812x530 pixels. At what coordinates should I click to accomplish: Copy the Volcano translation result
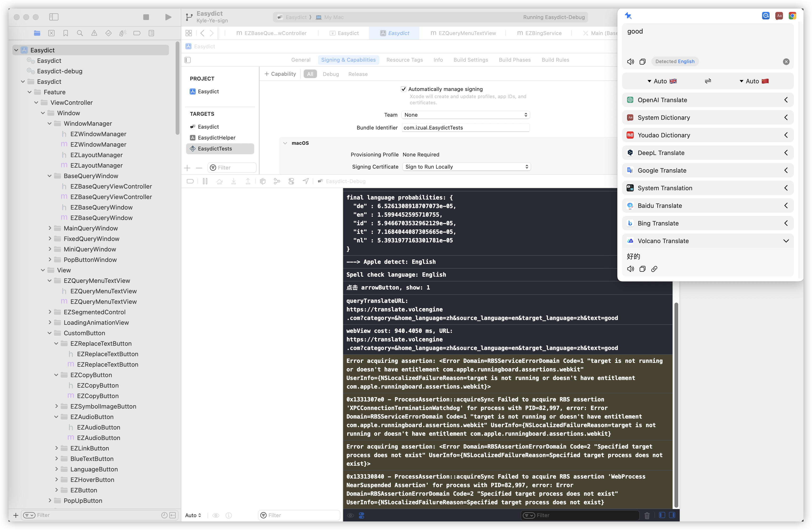pos(642,269)
